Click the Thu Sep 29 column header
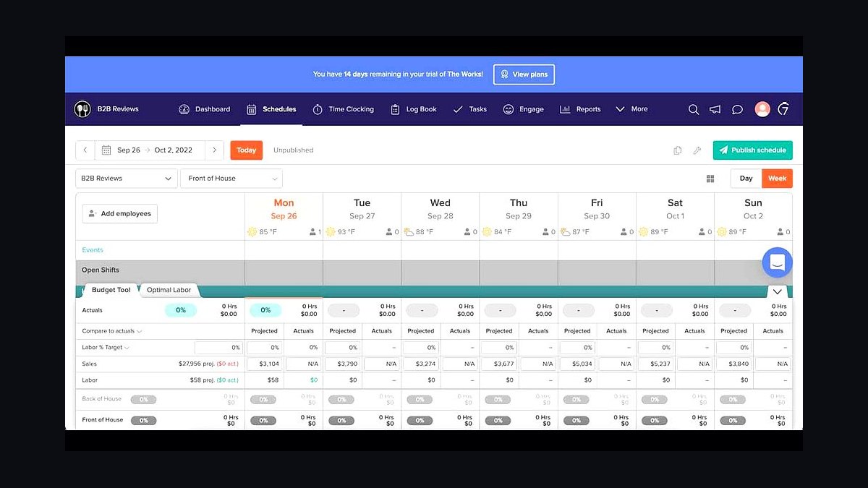This screenshot has width=868, height=488. pyautogui.click(x=519, y=209)
